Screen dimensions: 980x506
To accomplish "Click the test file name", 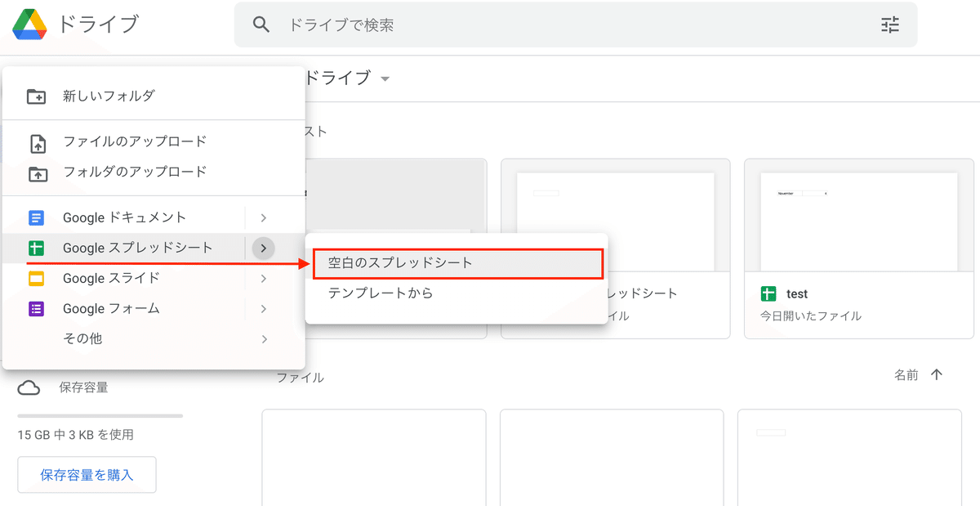I will point(797,294).
